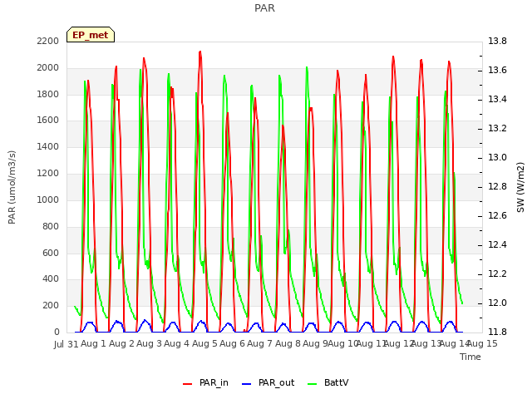Click the Aug 8 x-axis tick label
The image size is (532, 399).
coord(288,344)
